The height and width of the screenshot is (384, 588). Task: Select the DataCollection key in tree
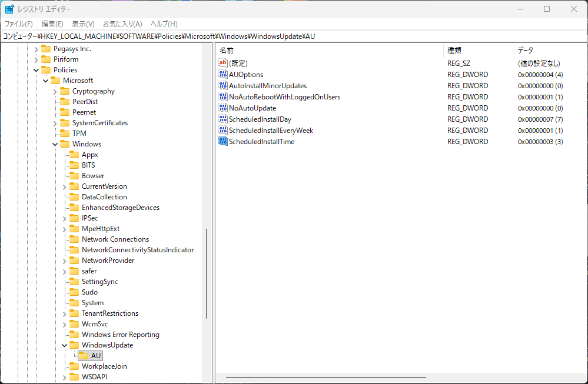[x=104, y=197]
